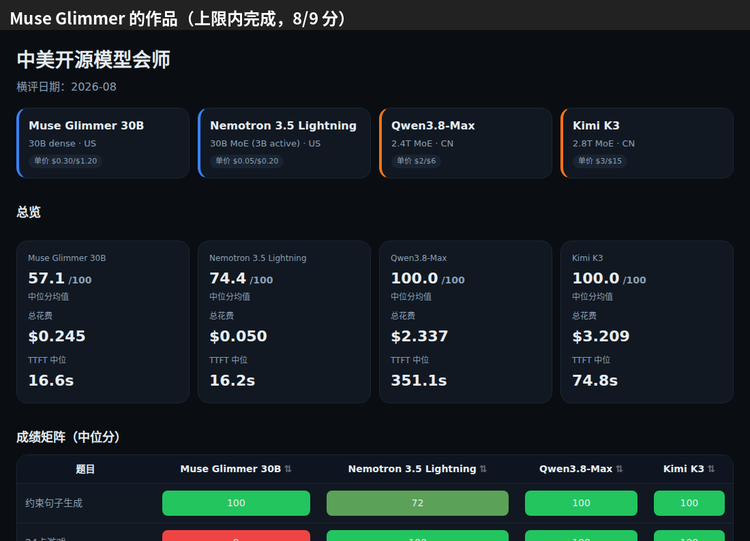The image size is (750, 541).
Task: Click the 单价 $0.05/$0.20 price badge
Action: [247, 161]
